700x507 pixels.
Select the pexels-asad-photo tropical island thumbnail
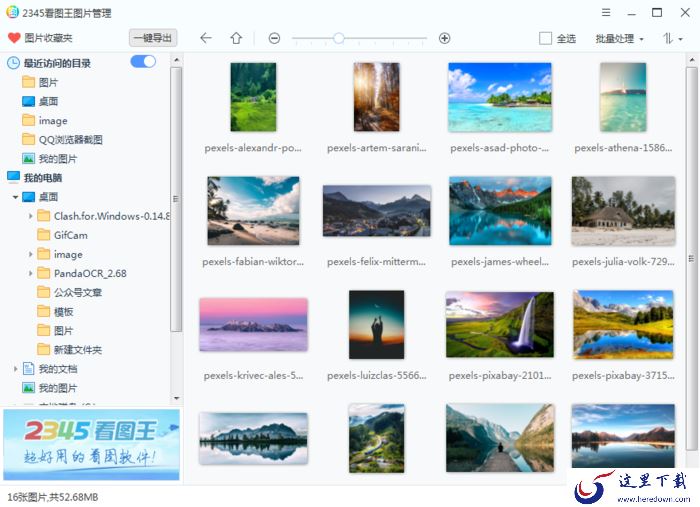500,97
